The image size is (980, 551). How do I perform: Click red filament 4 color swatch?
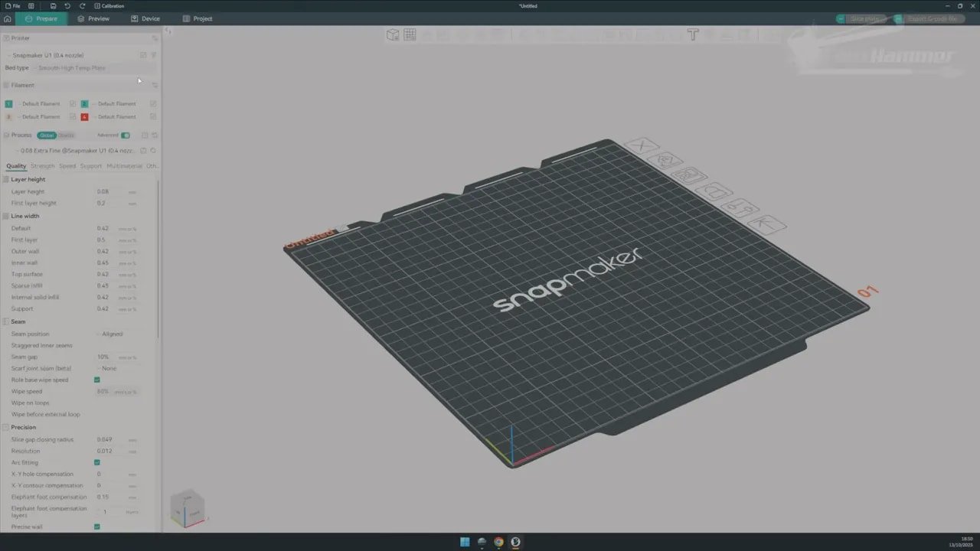coord(84,117)
